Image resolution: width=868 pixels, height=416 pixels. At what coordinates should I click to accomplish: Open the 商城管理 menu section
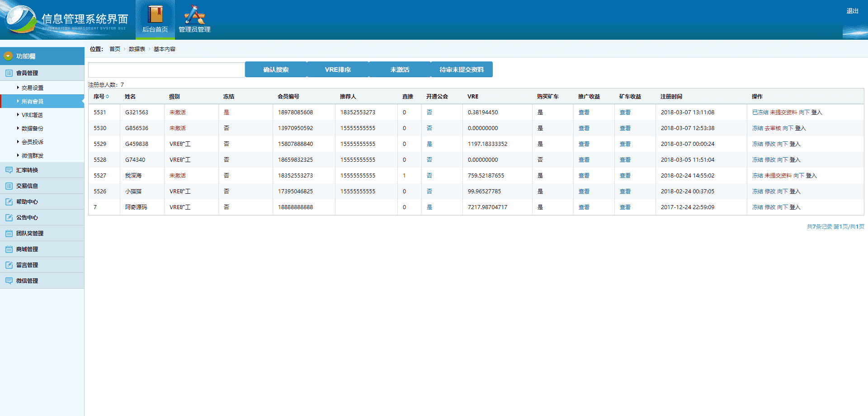[27, 249]
